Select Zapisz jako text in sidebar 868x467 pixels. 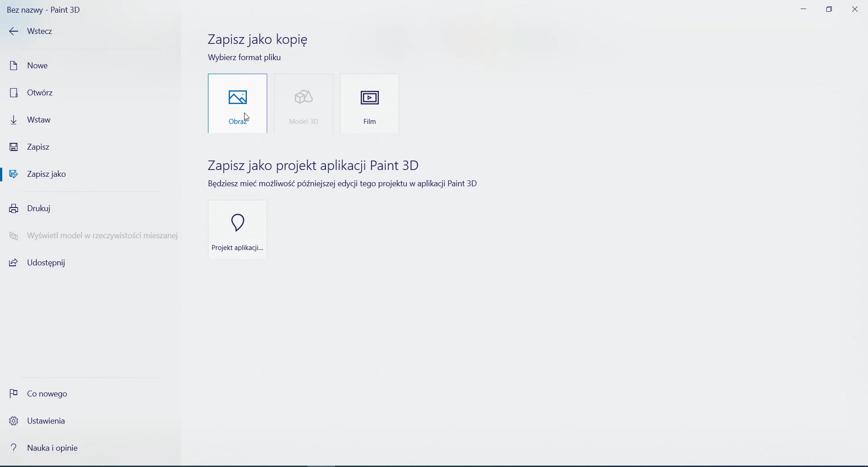pyautogui.click(x=47, y=174)
